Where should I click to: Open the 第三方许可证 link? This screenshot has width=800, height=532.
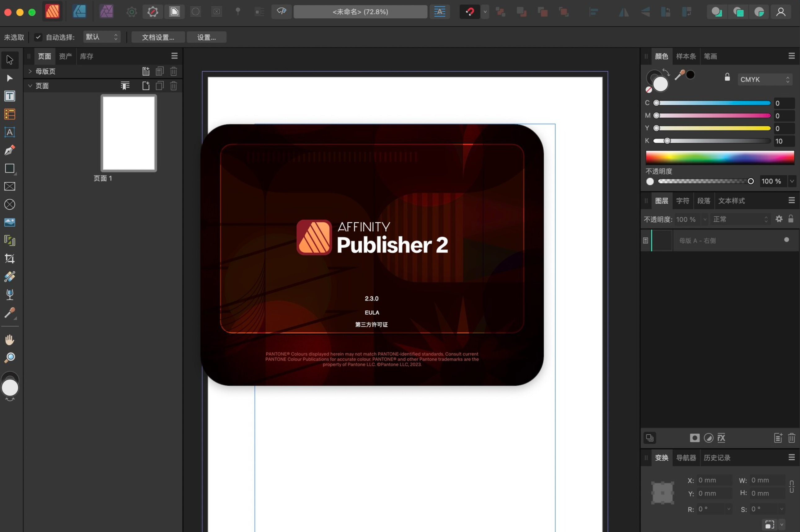[x=371, y=325]
